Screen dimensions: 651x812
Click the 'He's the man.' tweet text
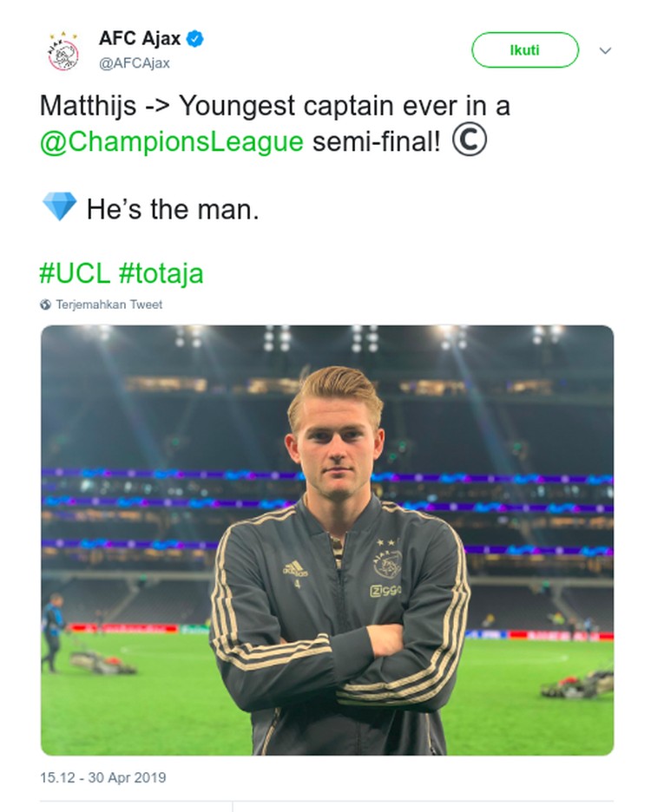pos(173,209)
